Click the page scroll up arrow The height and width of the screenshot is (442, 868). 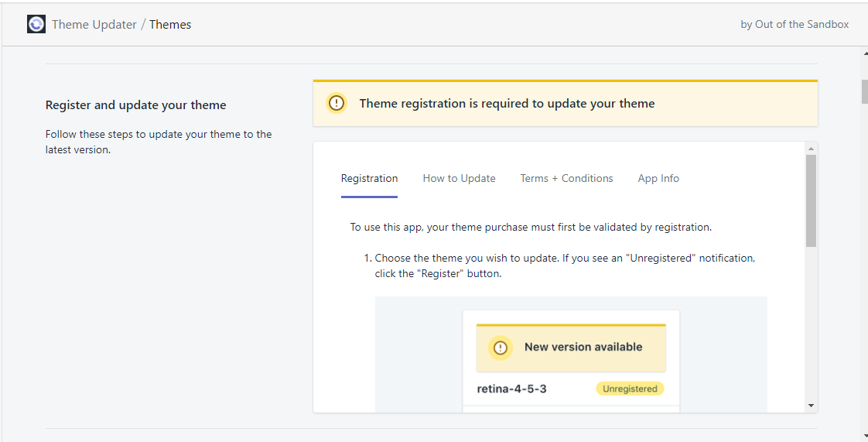865,53
